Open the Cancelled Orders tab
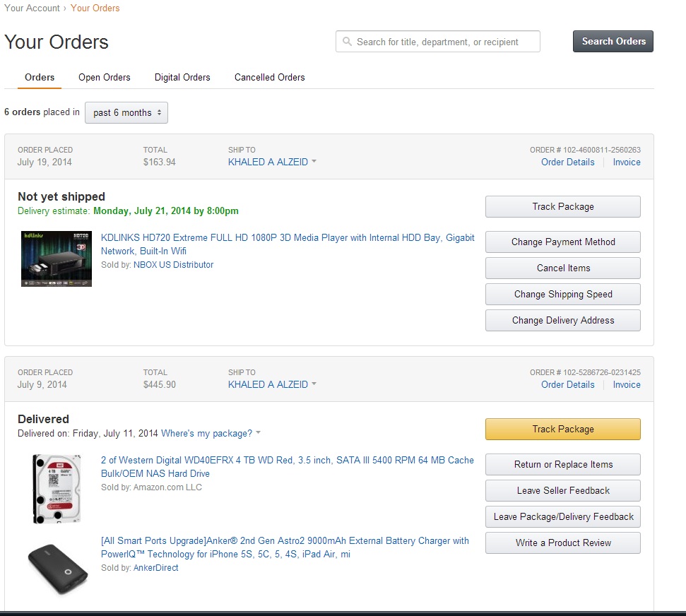The image size is (686, 616). [270, 78]
